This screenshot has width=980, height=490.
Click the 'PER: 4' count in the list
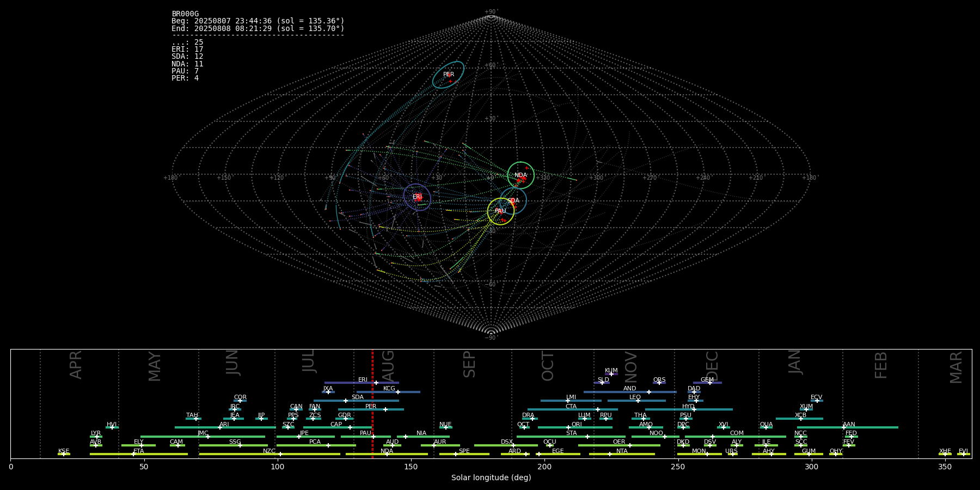coord(185,78)
